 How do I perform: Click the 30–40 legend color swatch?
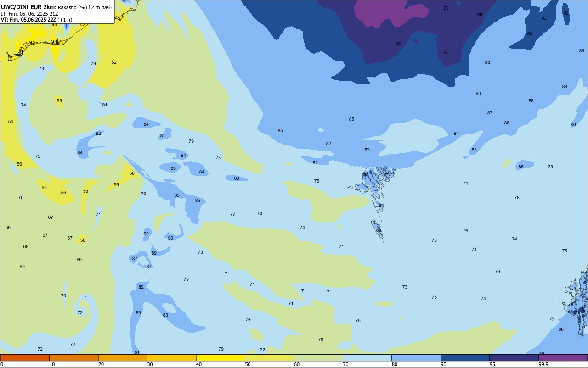pos(171,357)
